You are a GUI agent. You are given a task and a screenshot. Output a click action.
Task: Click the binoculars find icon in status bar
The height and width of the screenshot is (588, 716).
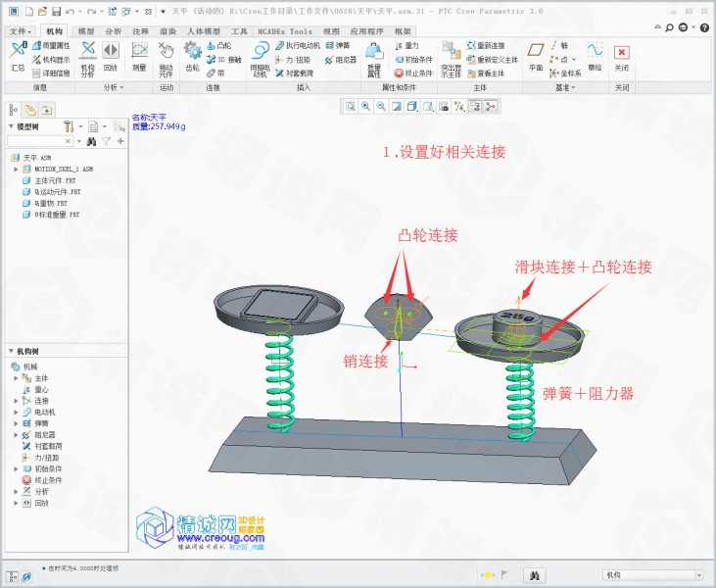534,575
